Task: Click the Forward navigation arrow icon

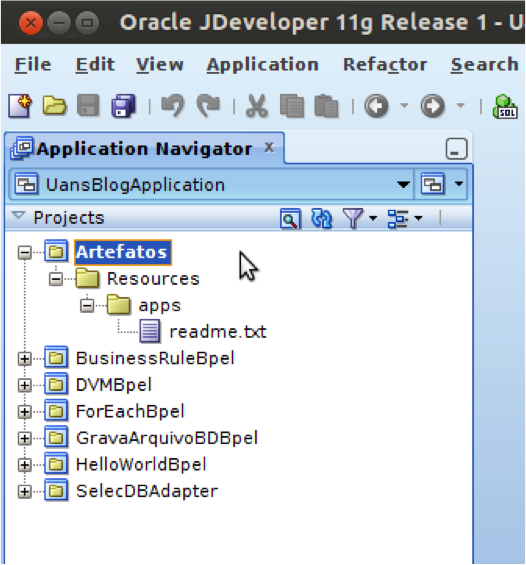Action: point(432,106)
